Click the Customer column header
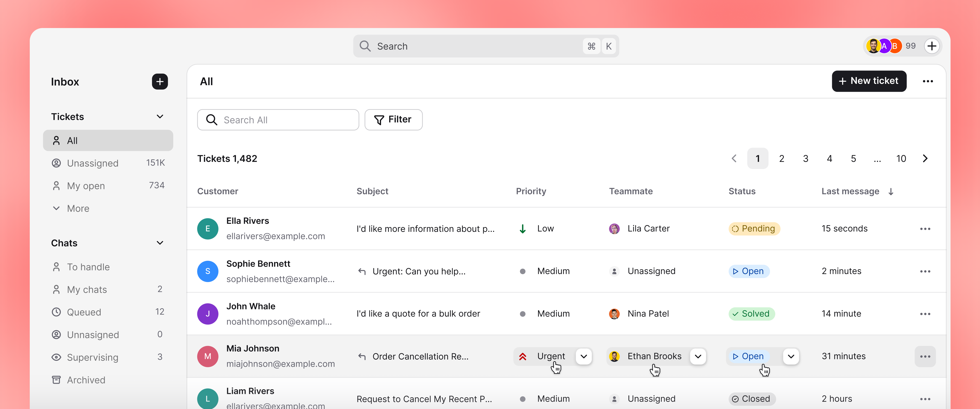The height and width of the screenshot is (409, 980). tap(217, 191)
